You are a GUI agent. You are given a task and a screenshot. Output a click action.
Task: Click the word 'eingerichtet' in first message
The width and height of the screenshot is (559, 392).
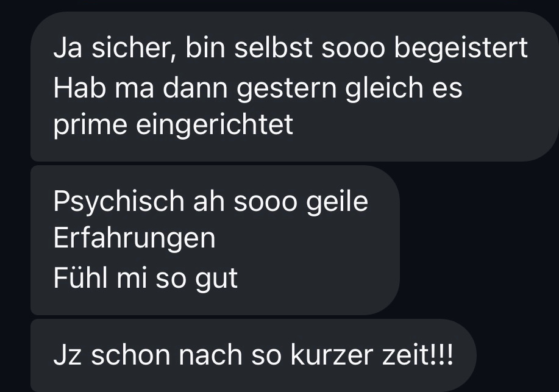[x=215, y=125]
